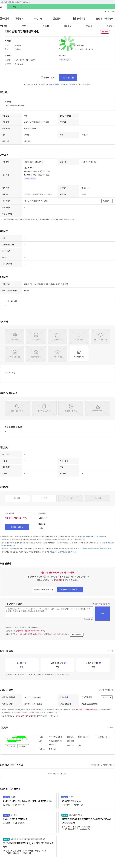
Task: Click the 주택자금 지원 welfare icon
Action: (x=14, y=354)
